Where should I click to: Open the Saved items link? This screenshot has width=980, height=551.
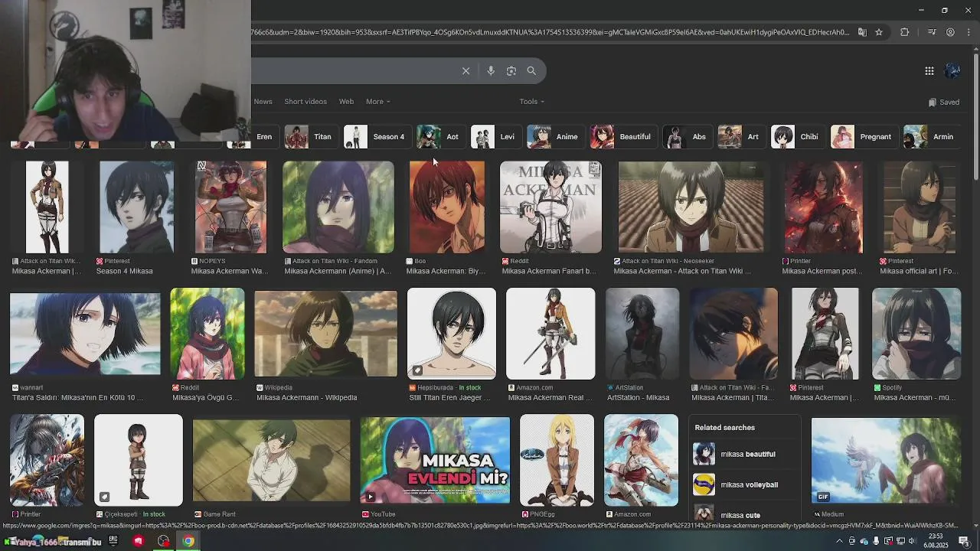pyautogui.click(x=943, y=102)
